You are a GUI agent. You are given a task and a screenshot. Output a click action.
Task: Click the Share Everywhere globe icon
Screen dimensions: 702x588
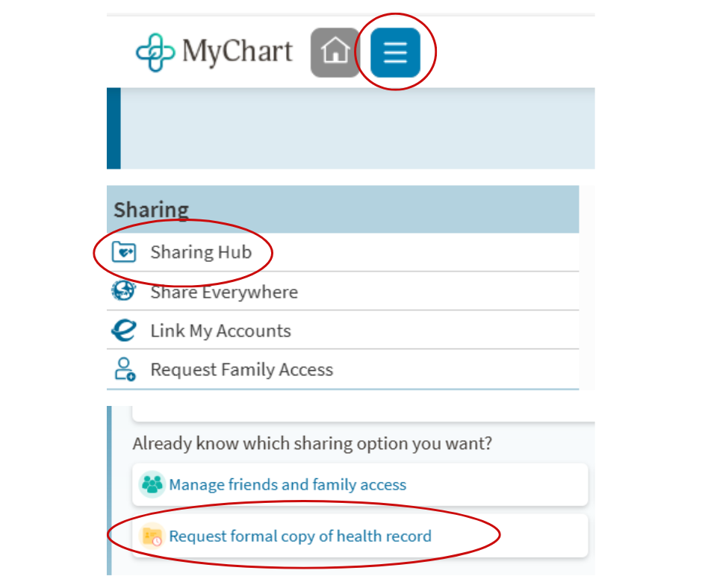coord(124,292)
